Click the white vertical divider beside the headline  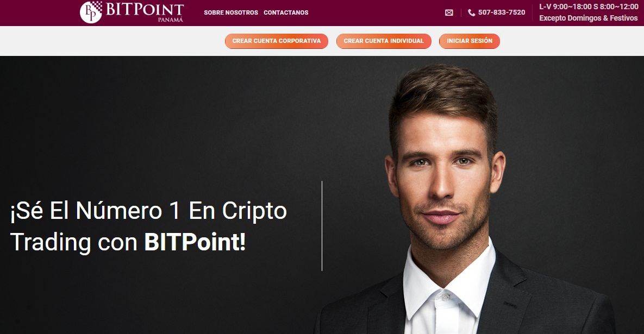coord(322,226)
